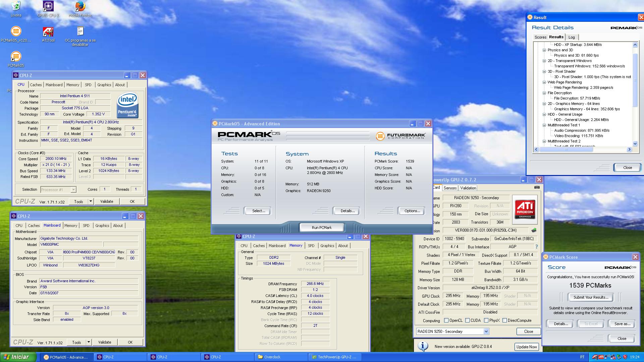Toggle the CUDA checkbox in GPU-Z

click(x=467, y=320)
